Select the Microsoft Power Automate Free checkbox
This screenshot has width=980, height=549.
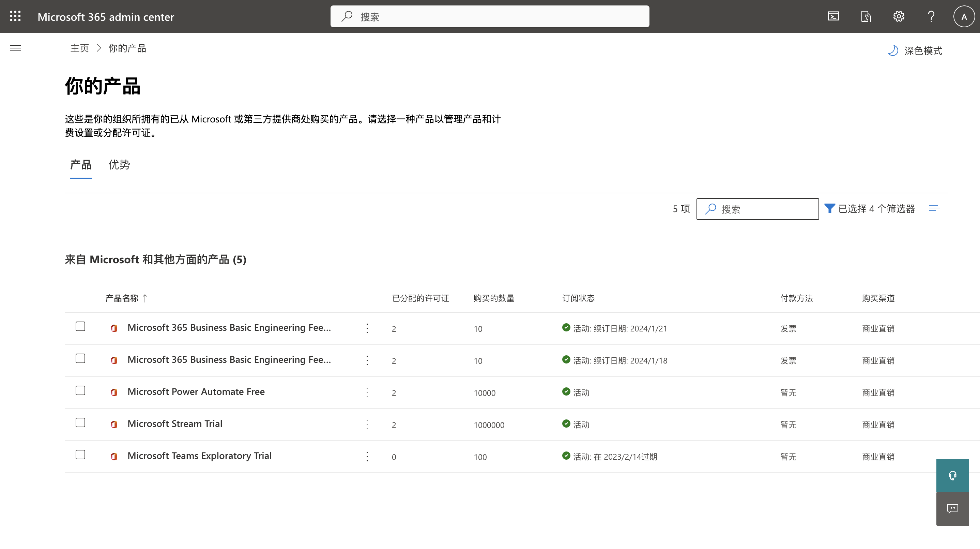[x=80, y=391]
